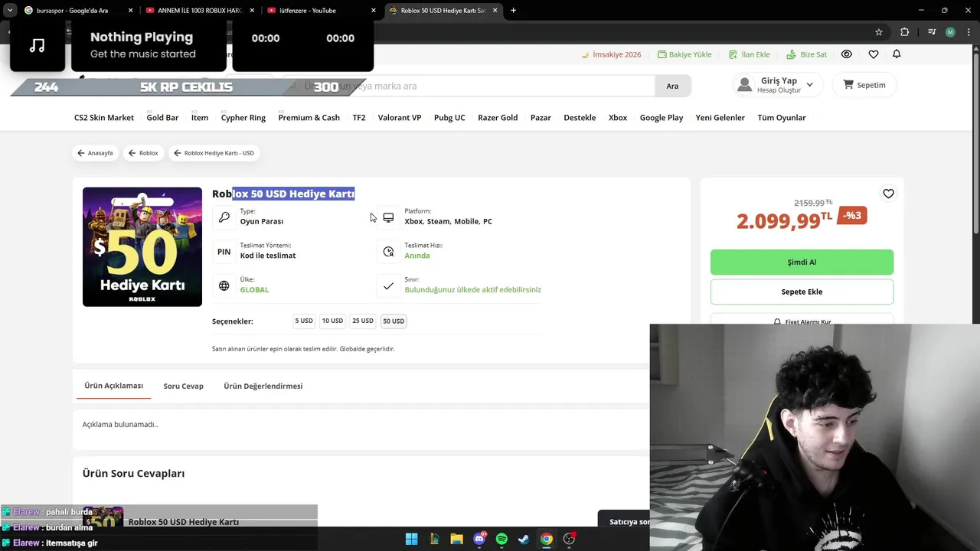Click the Chrome icon on the taskbar

[x=547, y=539]
